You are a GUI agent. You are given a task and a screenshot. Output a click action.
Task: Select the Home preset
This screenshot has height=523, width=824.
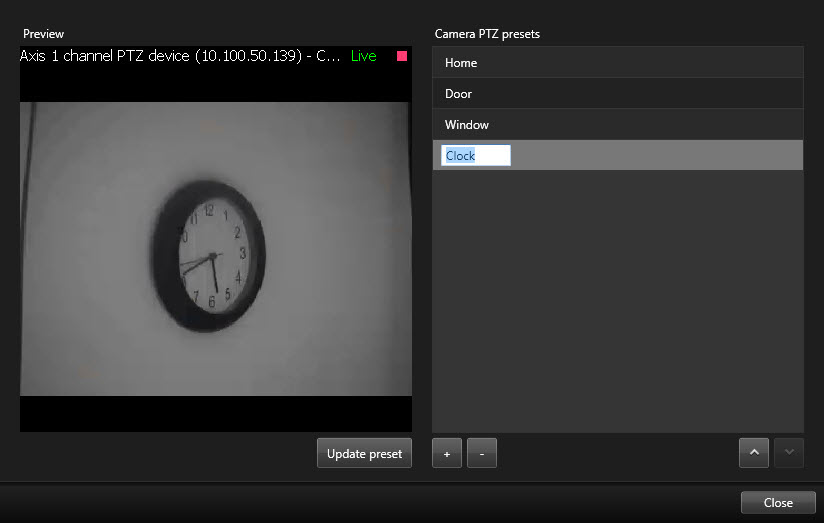617,63
